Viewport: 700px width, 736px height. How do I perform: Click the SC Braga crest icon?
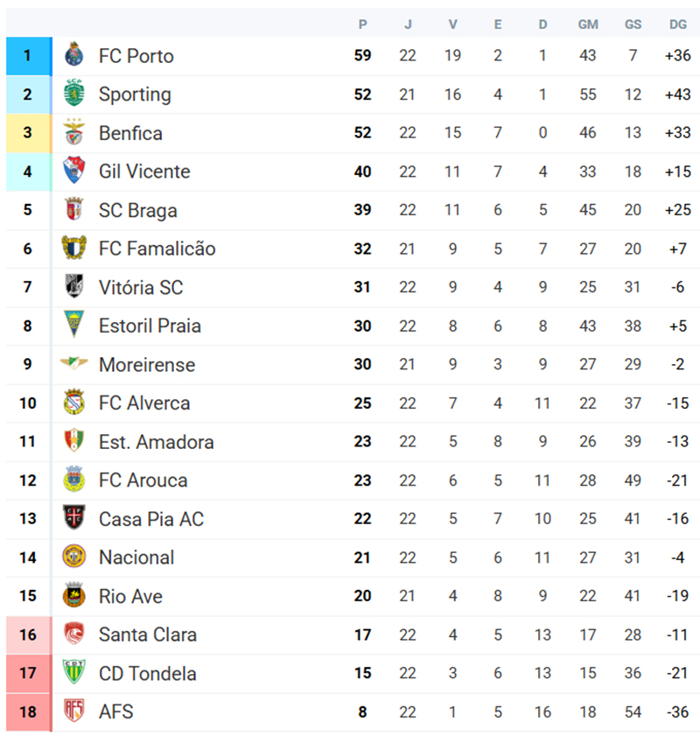[x=74, y=210]
